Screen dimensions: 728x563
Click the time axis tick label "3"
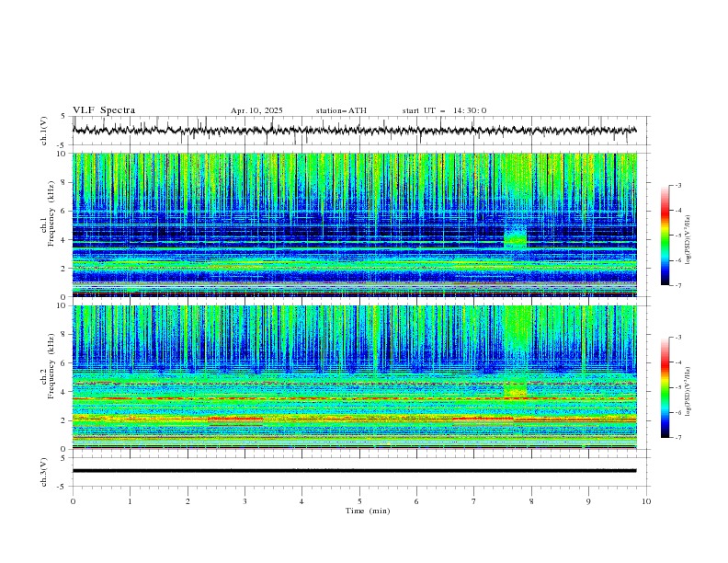245,501
